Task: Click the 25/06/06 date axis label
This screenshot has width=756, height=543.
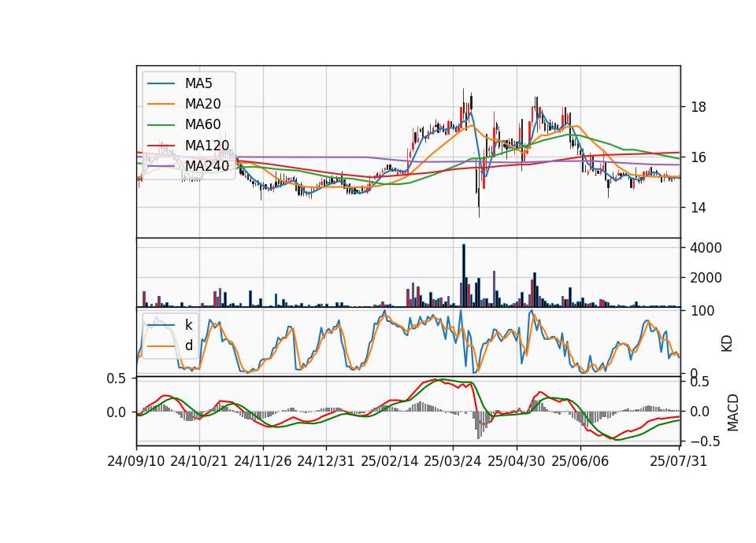Action: [580, 461]
